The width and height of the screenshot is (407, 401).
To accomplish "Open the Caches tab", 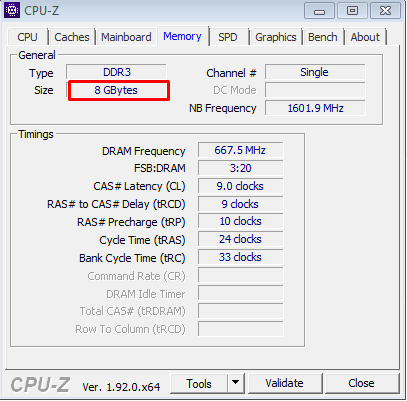I will pyautogui.click(x=72, y=37).
